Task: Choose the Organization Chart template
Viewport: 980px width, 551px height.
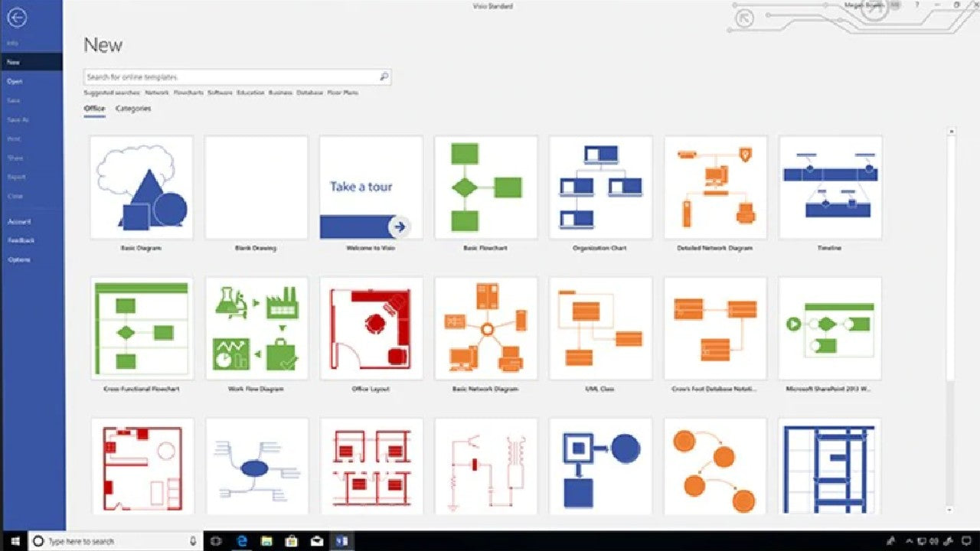Action: pyautogui.click(x=600, y=194)
